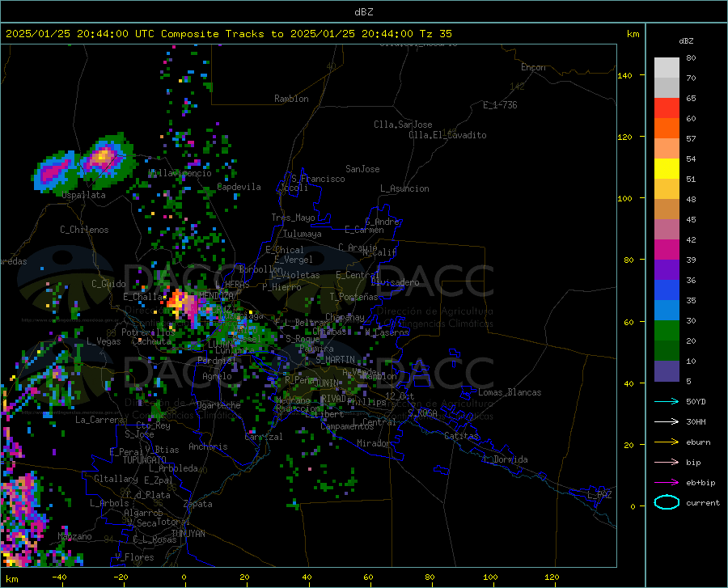728x588 pixels.
Task: Click the TUNUYAN label
Action: tap(188, 534)
